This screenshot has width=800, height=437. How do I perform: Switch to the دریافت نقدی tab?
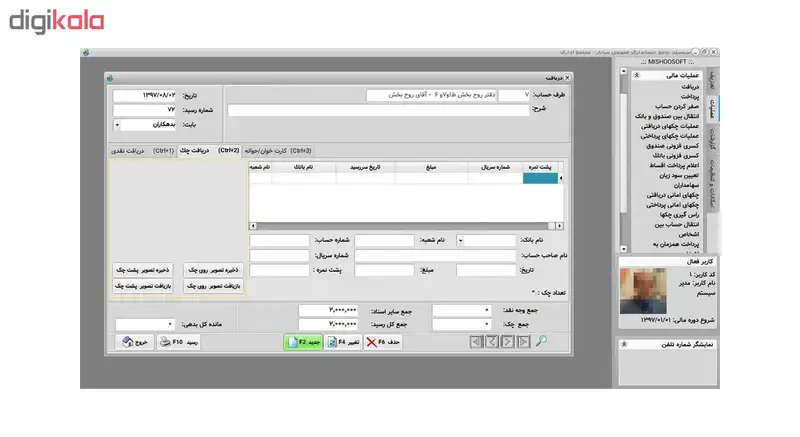coord(128,151)
